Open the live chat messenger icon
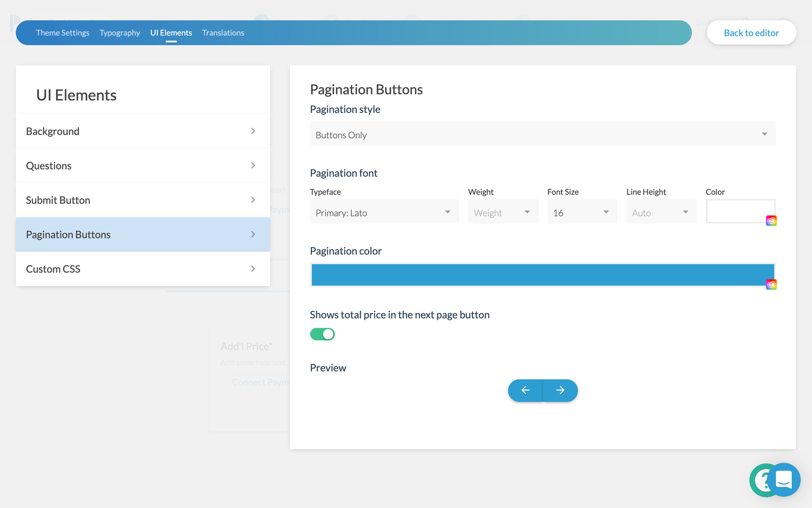 point(784,480)
